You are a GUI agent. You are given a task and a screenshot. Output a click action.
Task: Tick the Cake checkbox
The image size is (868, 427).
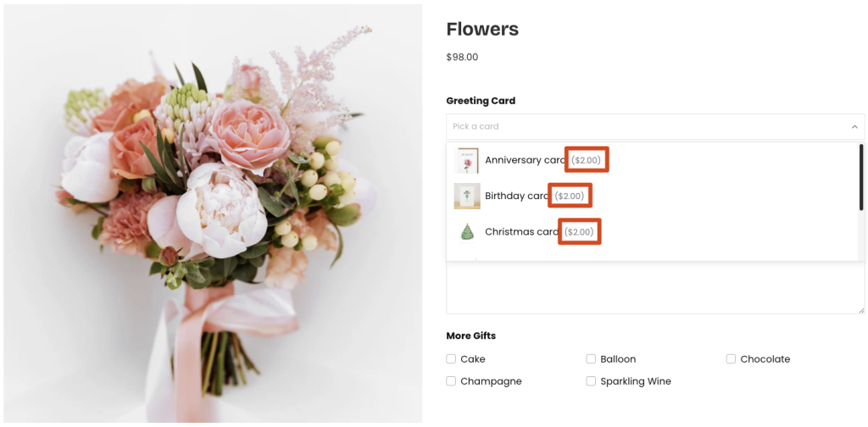click(x=451, y=359)
